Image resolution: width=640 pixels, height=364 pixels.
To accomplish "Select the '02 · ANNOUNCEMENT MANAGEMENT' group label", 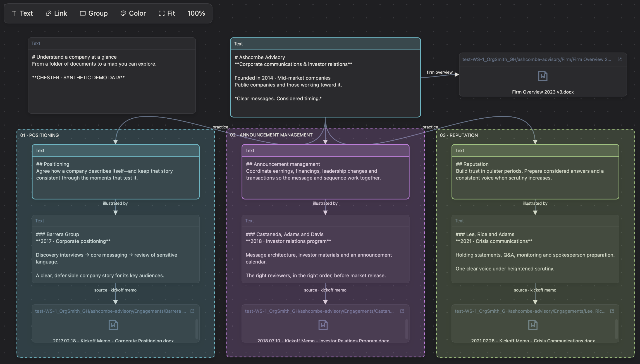I will pyautogui.click(x=271, y=135).
